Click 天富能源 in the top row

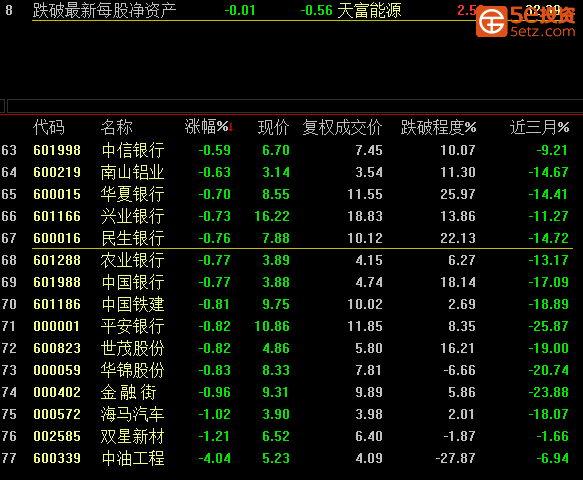click(369, 10)
